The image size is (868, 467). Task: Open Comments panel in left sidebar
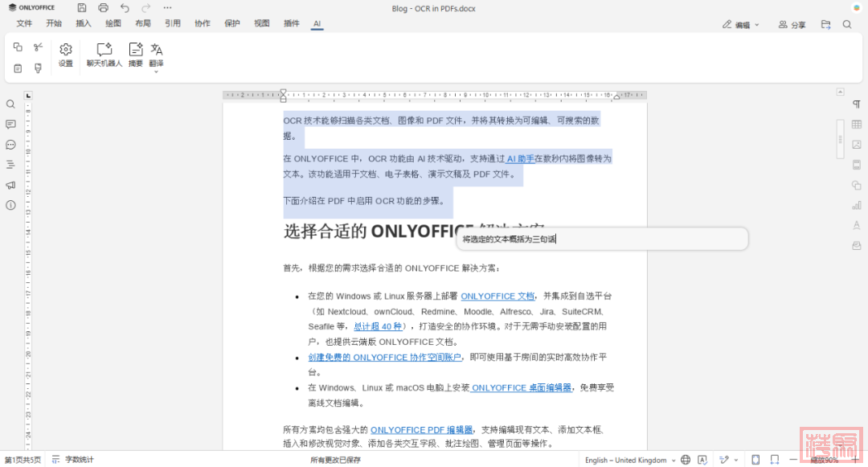click(10, 125)
